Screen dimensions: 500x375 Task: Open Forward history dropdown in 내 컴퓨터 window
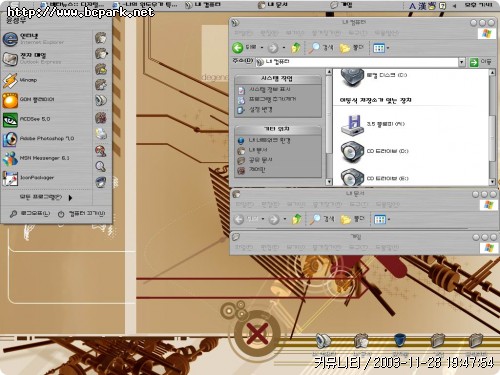point(284,48)
